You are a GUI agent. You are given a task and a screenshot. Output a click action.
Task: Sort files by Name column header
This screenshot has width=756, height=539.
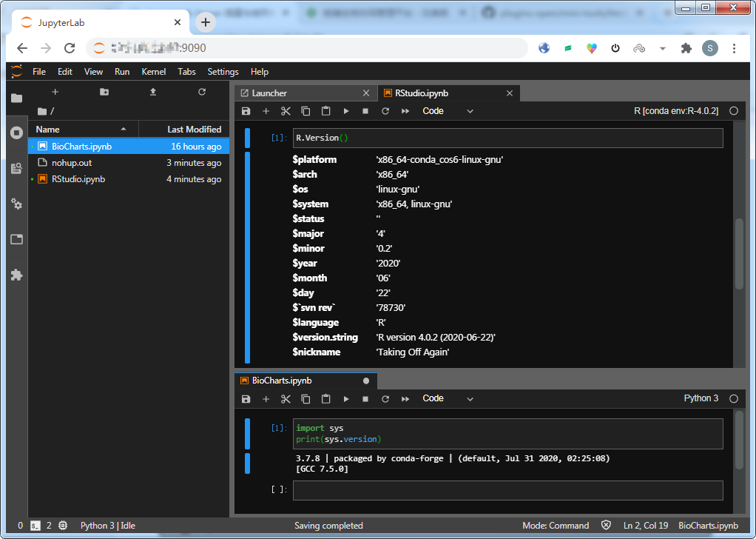(x=47, y=129)
